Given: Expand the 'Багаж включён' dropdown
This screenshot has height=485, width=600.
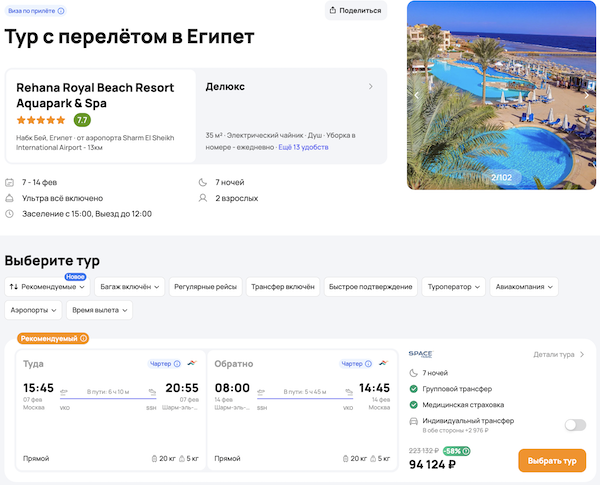Looking at the screenshot, I should point(130,287).
